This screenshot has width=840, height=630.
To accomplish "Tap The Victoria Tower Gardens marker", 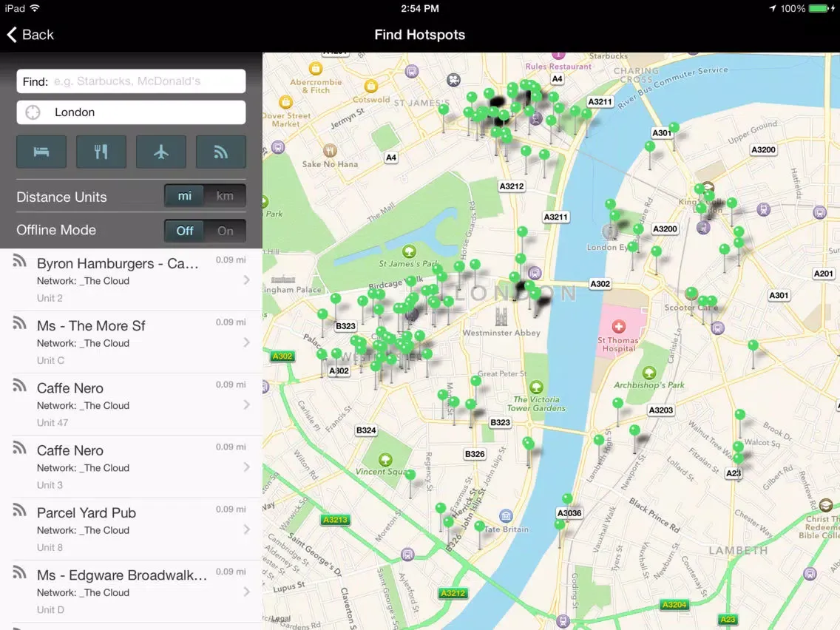I will 536,387.
